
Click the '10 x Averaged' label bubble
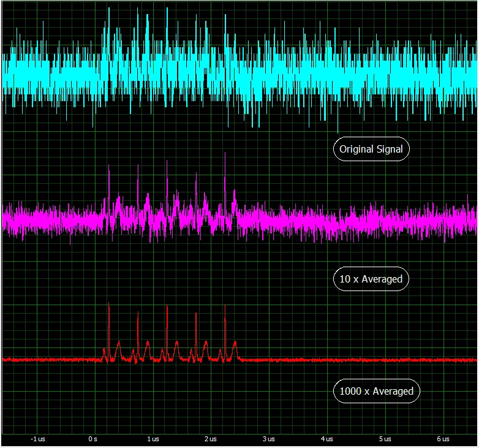click(x=371, y=279)
